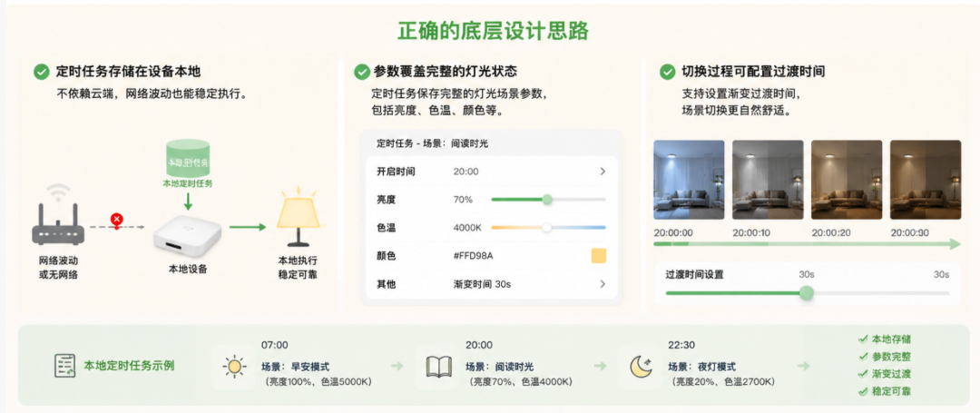Click the 20:00:10 timeline label

(752, 232)
